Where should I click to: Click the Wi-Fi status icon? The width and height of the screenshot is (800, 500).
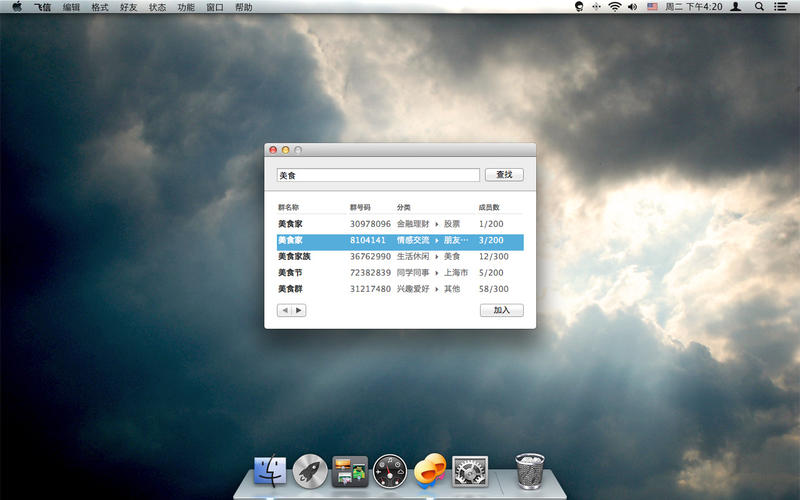coord(614,7)
